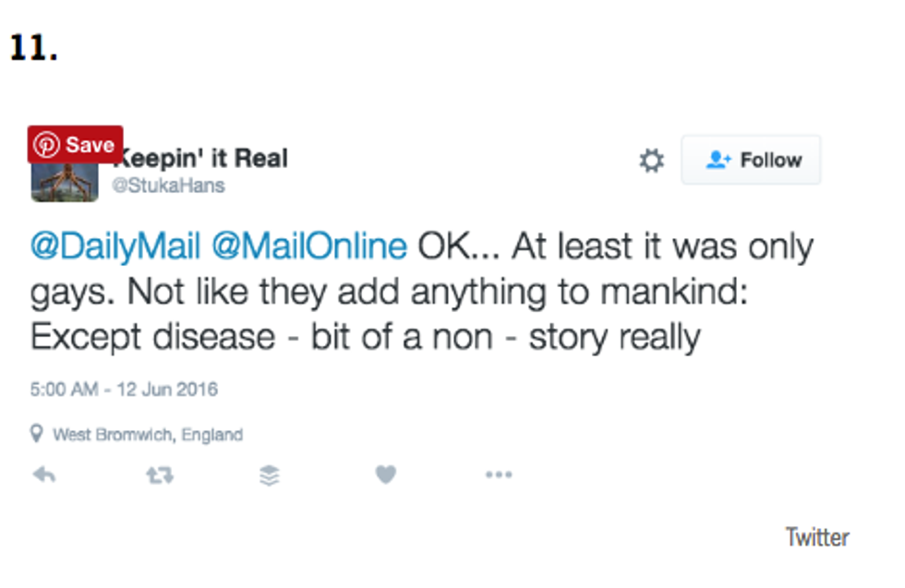
Task: Like the tweet with the heart icon
Action: pyautogui.click(x=385, y=474)
